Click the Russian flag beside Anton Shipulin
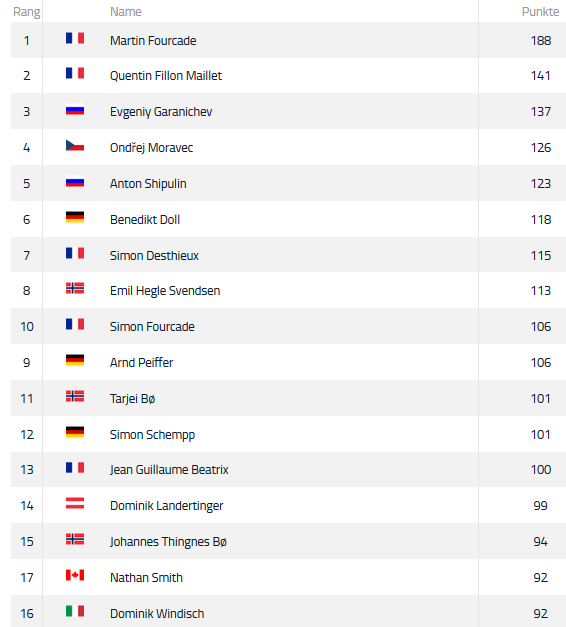The width and height of the screenshot is (566, 627). tap(75, 183)
